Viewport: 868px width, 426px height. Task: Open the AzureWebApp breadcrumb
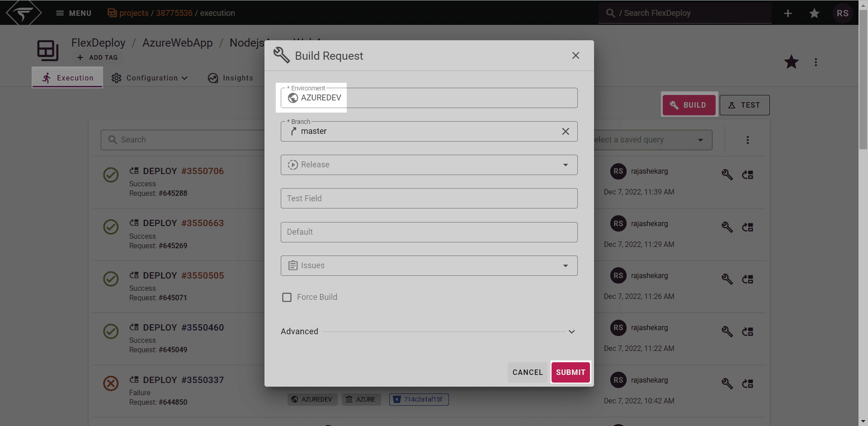178,43
